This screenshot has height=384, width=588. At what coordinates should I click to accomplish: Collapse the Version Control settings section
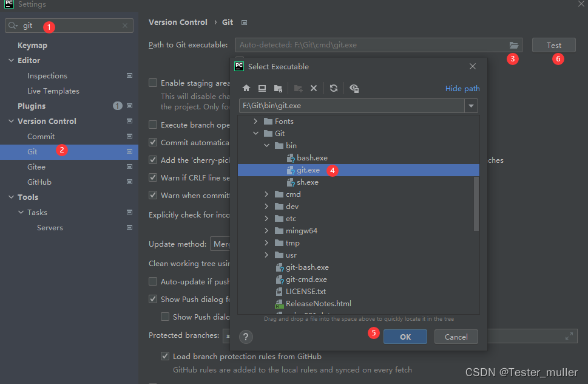(12, 122)
